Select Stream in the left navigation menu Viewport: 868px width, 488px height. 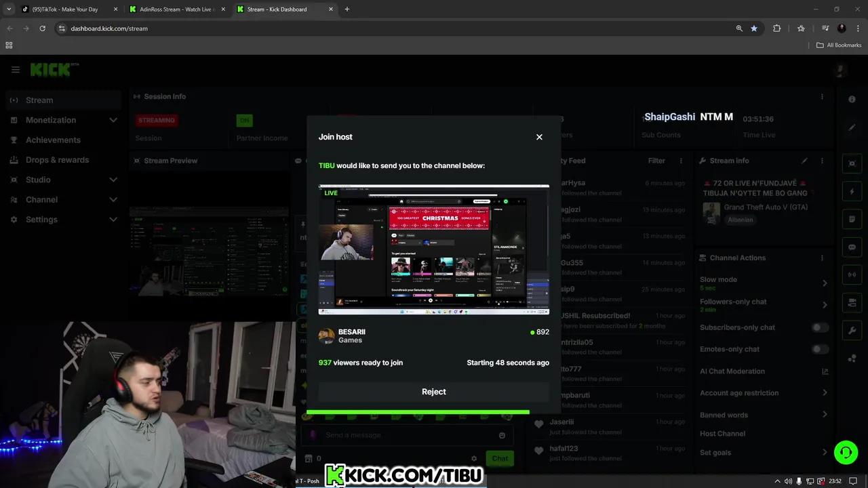(39, 100)
